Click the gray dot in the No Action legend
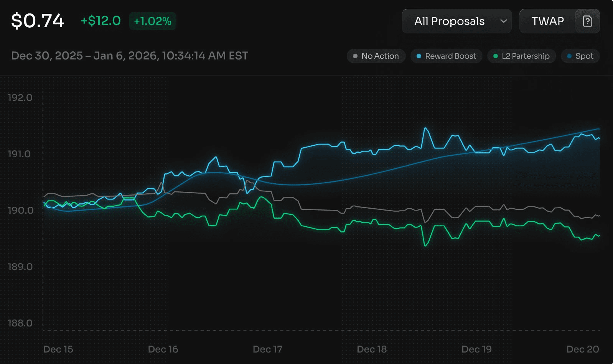 coord(355,56)
